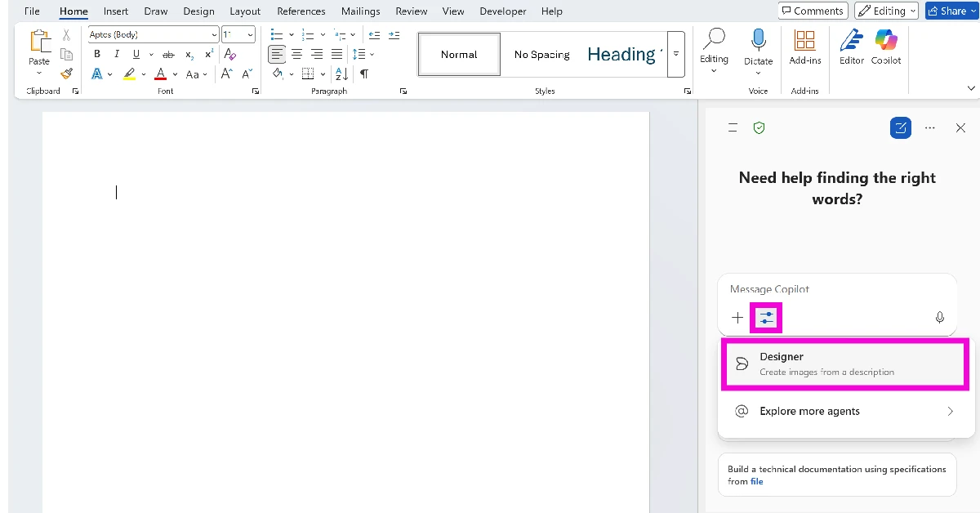The width and height of the screenshot is (980, 513).
Task: Expand the Styles gallery
Action: tap(676, 54)
